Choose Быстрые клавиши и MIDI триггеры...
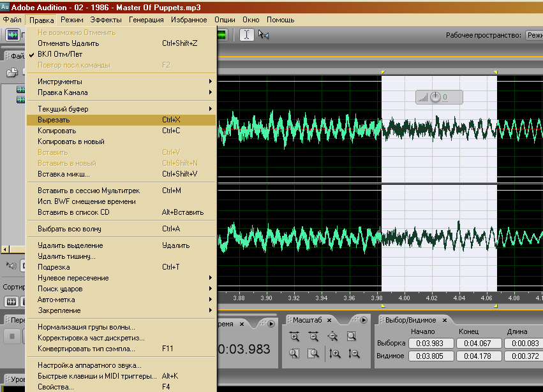 point(121,376)
